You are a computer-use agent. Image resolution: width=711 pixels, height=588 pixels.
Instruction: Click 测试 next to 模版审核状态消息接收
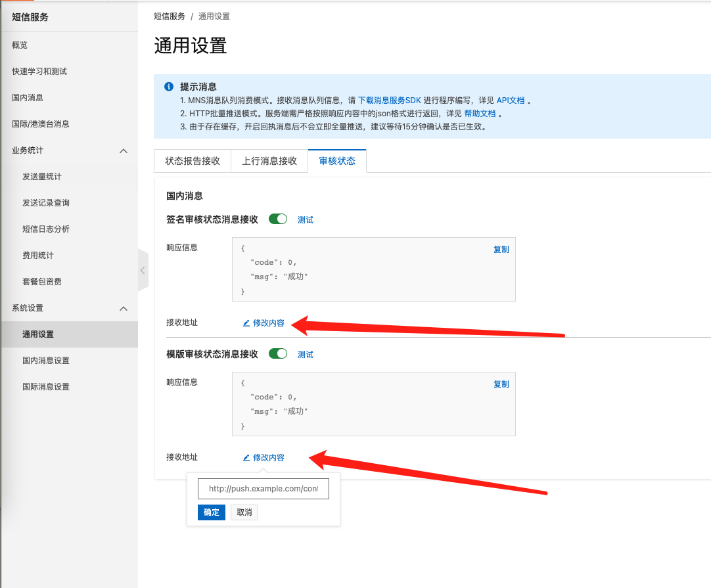(x=305, y=355)
